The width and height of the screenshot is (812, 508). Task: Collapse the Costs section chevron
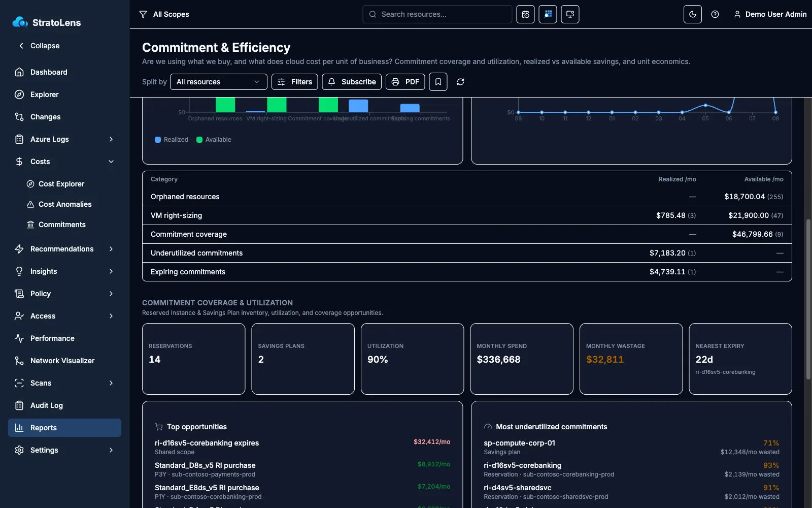point(111,162)
